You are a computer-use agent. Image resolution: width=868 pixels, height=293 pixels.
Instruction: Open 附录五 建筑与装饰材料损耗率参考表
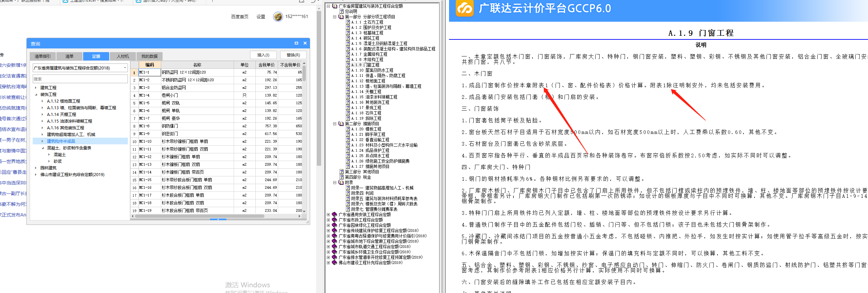tap(385, 198)
